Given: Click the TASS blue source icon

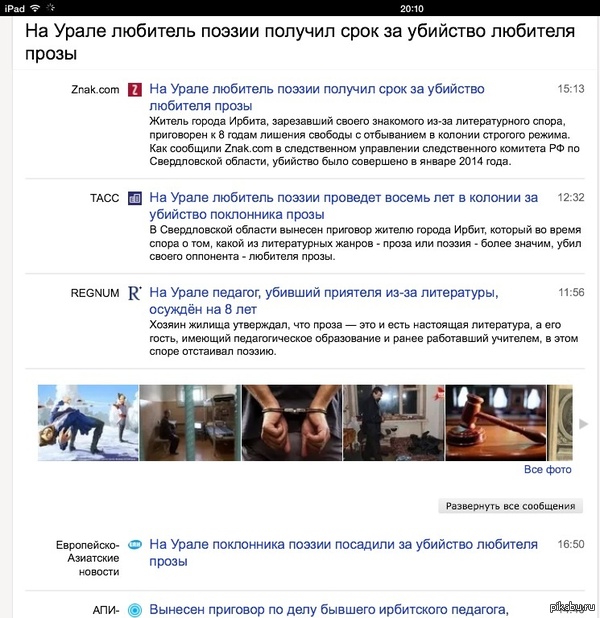Looking at the screenshot, I should click(135, 199).
